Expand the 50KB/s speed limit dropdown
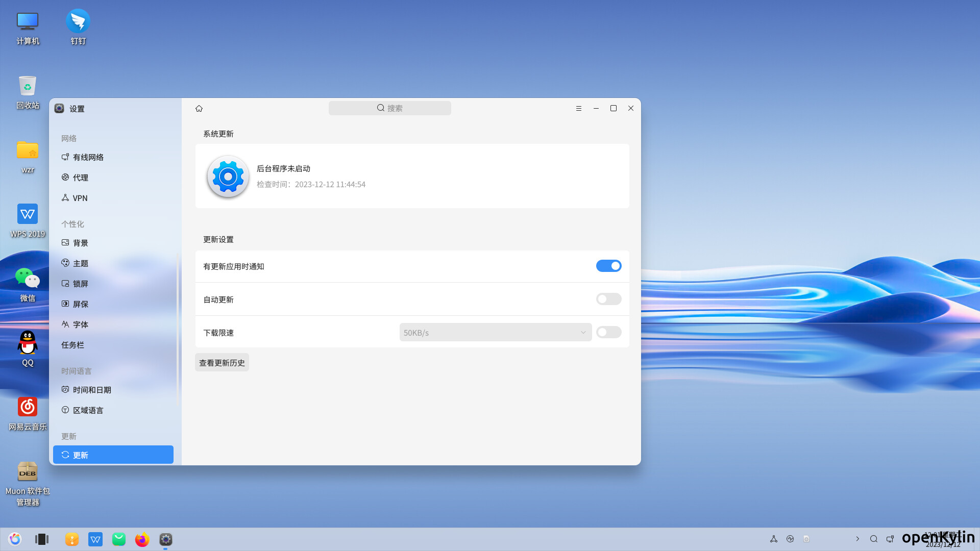The height and width of the screenshot is (551, 980). click(495, 333)
